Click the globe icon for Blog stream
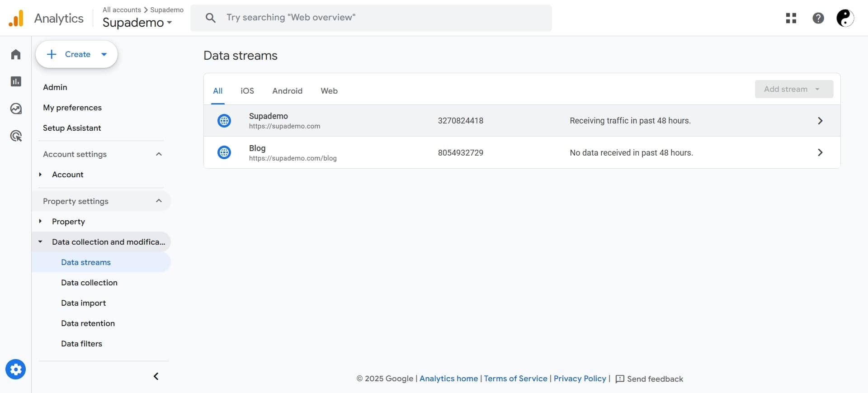The image size is (868, 393). [x=224, y=152]
